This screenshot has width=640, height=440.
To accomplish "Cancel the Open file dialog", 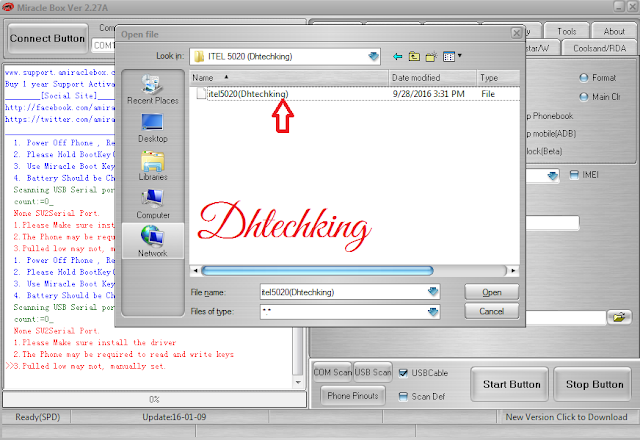I will pyautogui.click(x=491, y=311).
